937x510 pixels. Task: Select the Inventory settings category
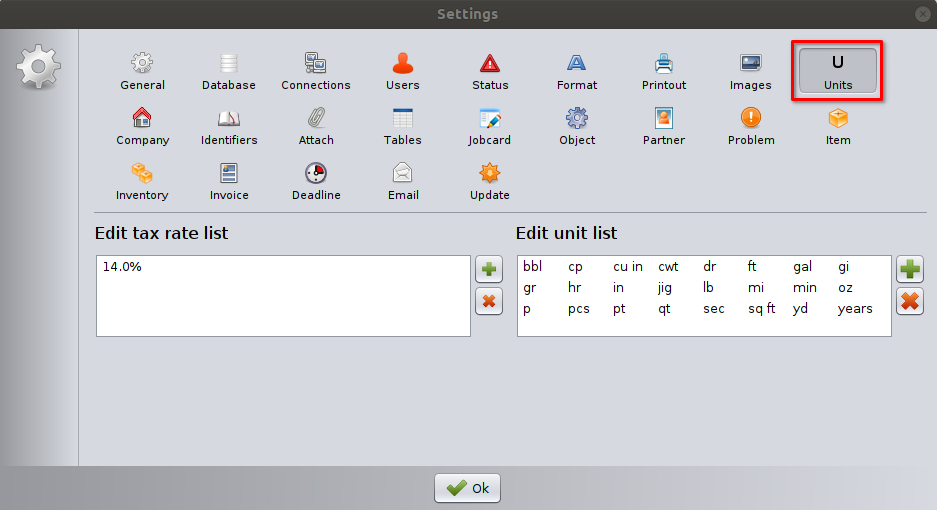coord(142,181)
